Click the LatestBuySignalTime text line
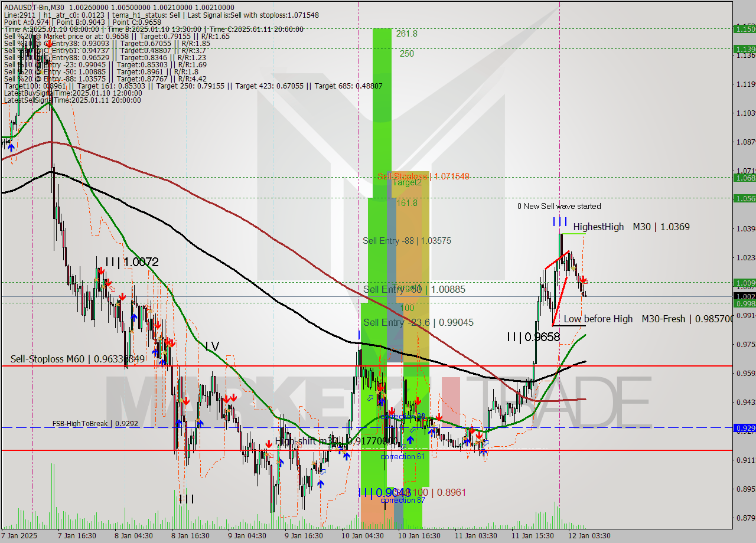The width and height of the screenshot is (756, 543). [73, 93]
